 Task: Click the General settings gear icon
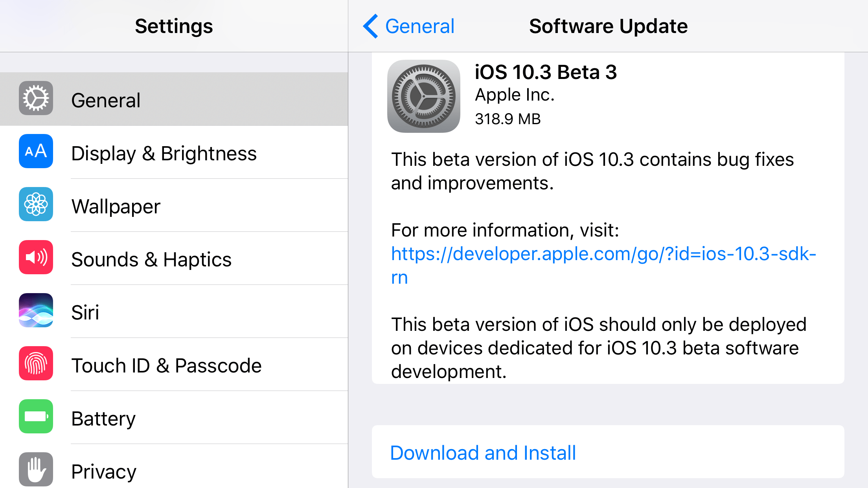36,99
